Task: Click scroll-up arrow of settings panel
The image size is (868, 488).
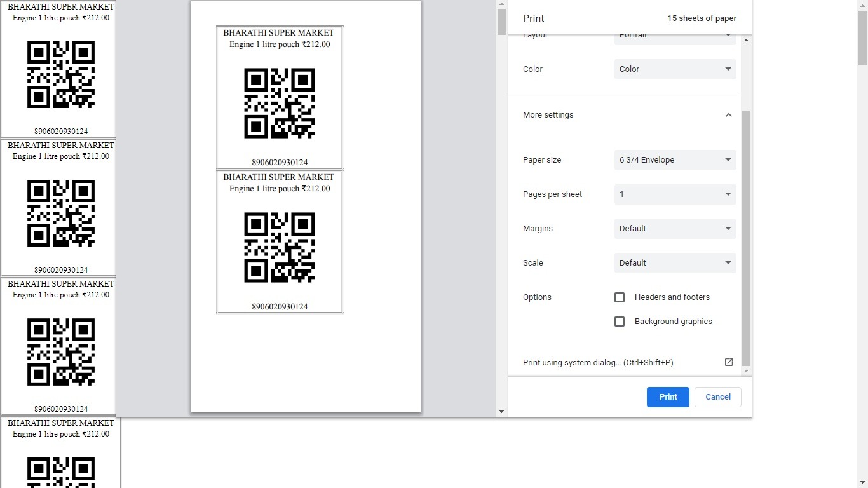Action: click(x=746, y=40)
